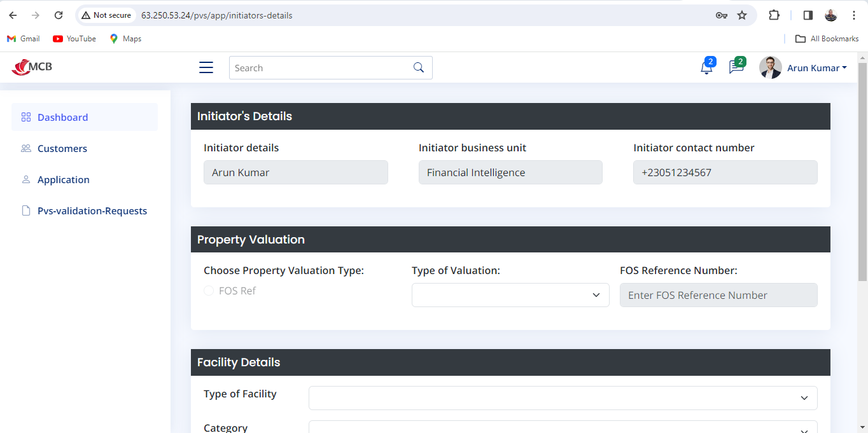Click the Customers people icon
Screen dimensions: 868x433
(x=26, y=148)
